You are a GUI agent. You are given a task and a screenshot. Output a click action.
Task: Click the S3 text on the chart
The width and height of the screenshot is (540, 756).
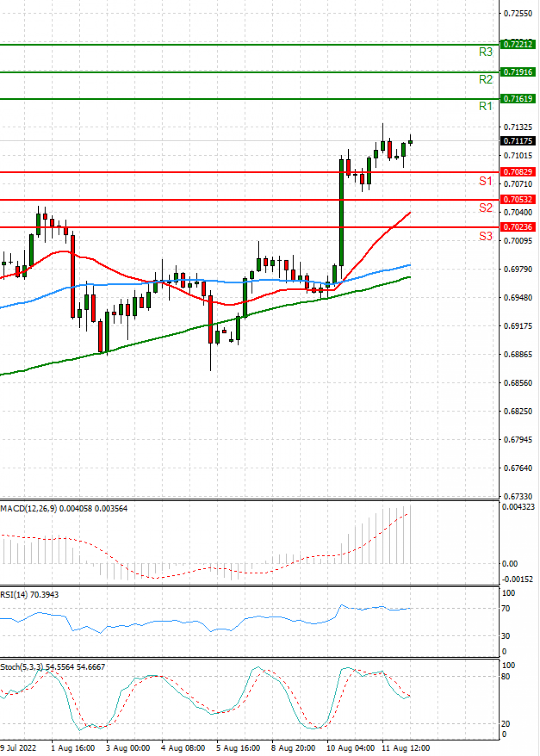click(486, 236)
